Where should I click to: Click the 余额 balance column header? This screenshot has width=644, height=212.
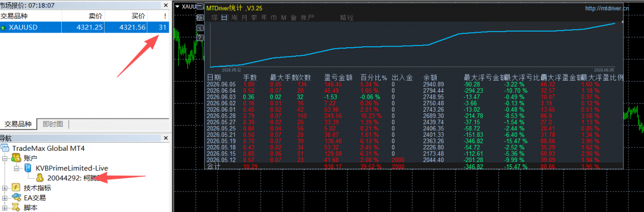click(430, 77)
